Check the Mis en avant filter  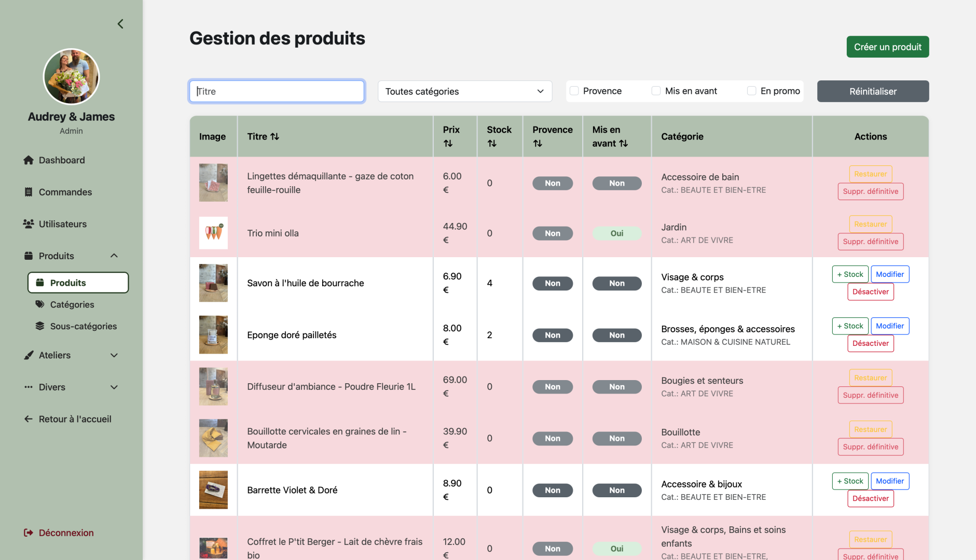coord(655,90)
